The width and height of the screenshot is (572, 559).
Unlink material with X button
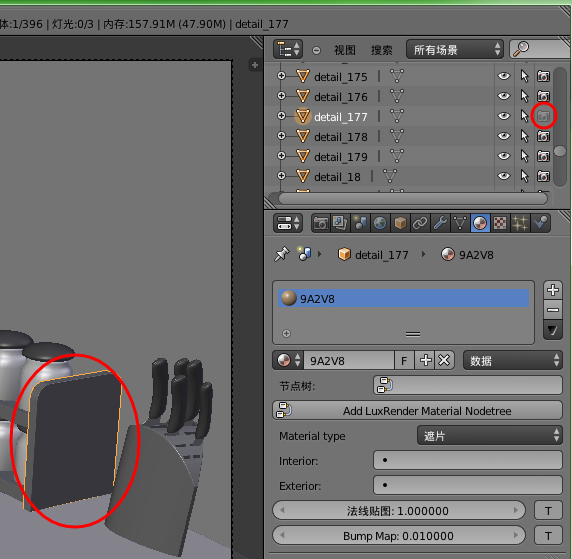444,361
